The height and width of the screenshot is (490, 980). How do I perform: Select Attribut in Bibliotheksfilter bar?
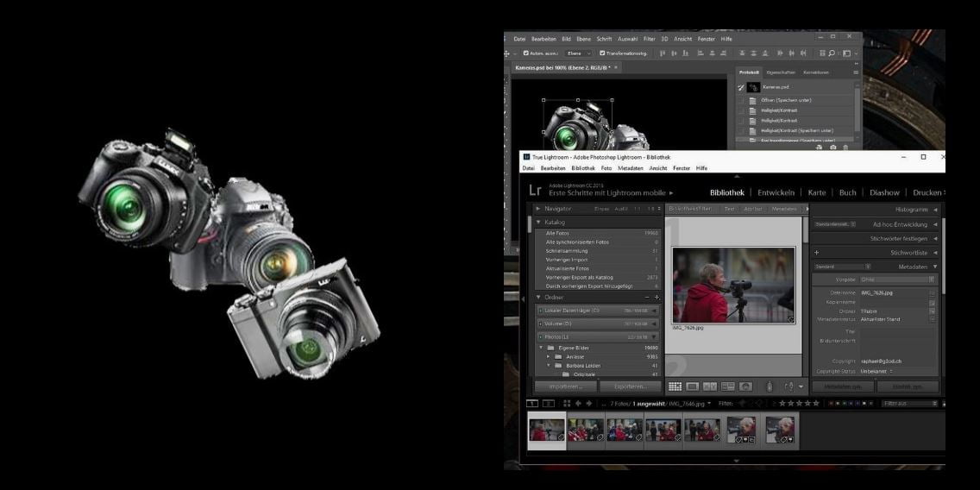coord(752,209)
